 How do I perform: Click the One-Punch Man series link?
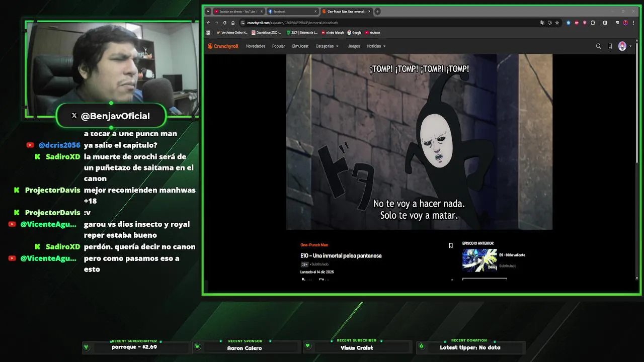pos(314,245)
